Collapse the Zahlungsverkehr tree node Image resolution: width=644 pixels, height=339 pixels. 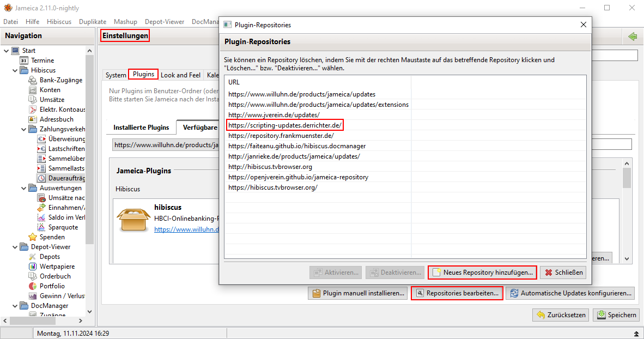tap(23, 129)
